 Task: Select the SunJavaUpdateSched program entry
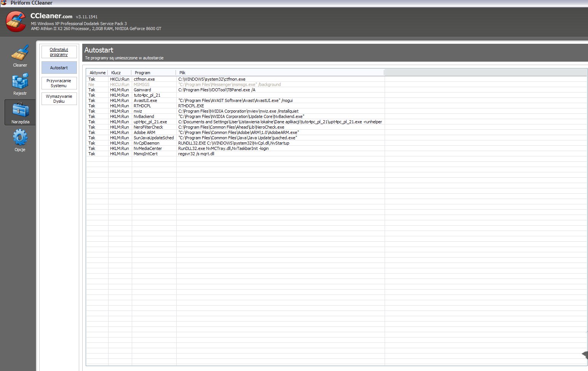[x=154, y=138]
